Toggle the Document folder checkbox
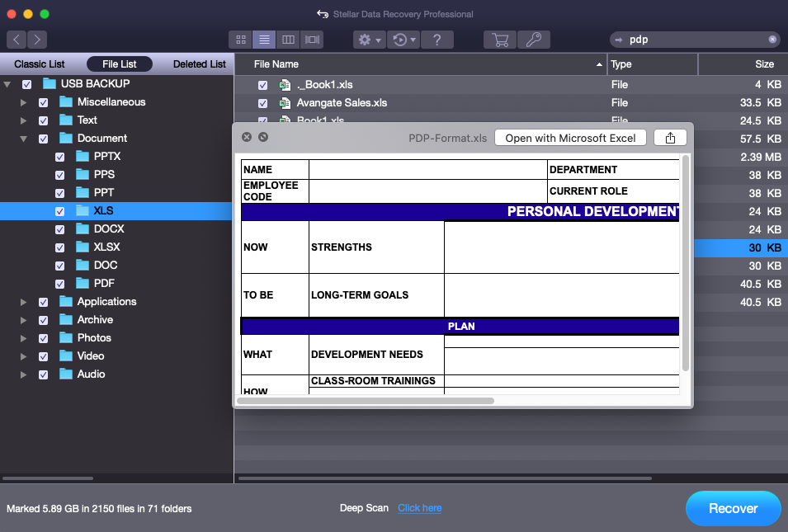Viewport: 788px width, 532px height. point(43,139)
